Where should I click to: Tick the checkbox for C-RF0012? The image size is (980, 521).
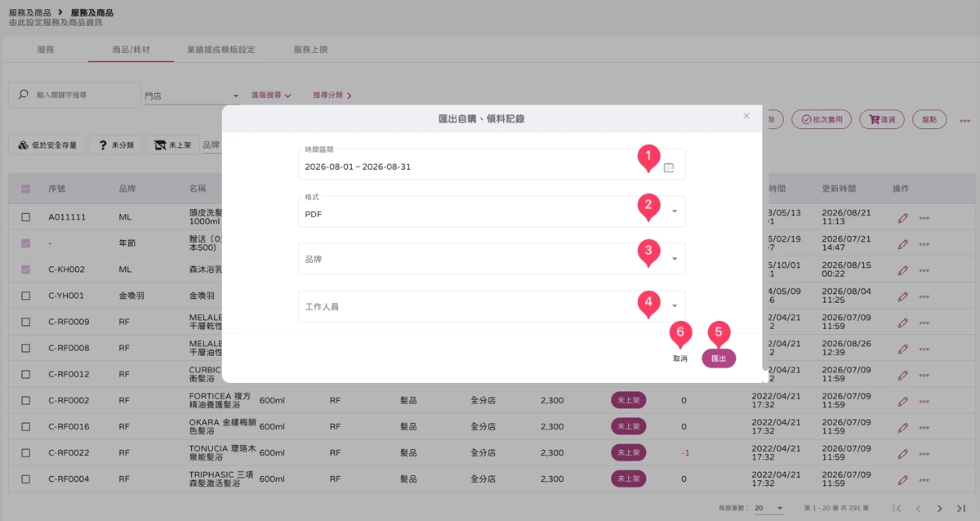(x=25, y=375)
